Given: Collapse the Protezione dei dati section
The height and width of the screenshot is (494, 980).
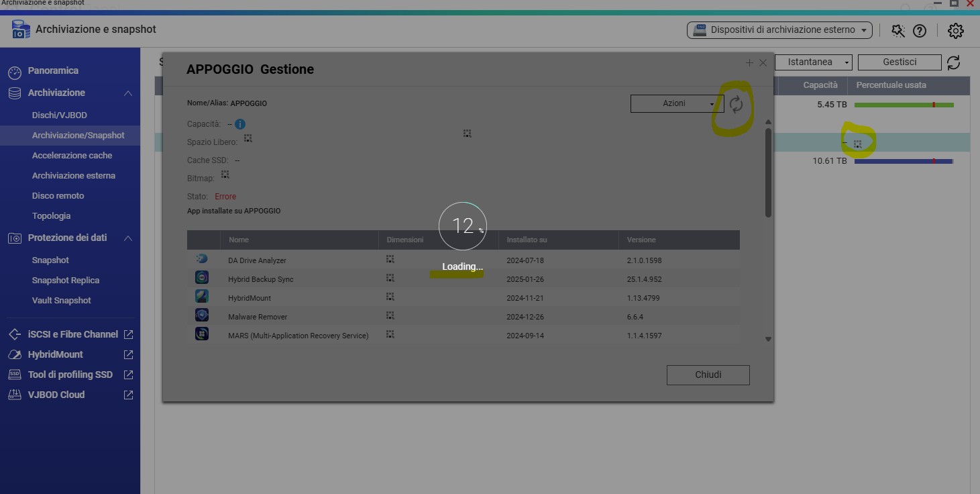Looking at the screenshot, I should pyautogui.click(x=128, y=238).
